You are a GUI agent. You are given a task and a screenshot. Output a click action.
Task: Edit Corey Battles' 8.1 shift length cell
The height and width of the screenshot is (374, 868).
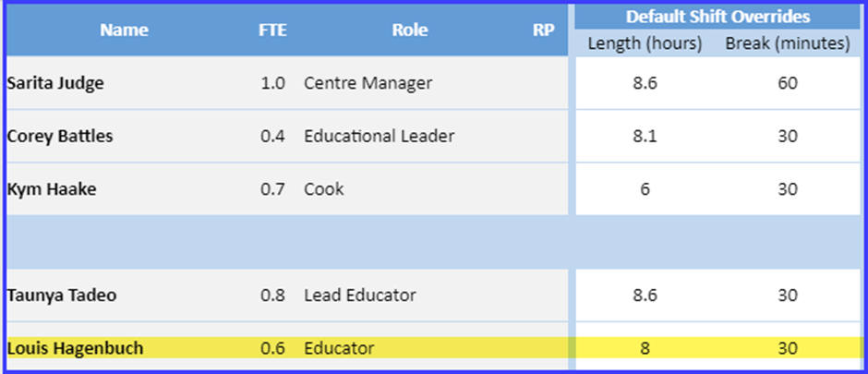(x=645, y=136)
